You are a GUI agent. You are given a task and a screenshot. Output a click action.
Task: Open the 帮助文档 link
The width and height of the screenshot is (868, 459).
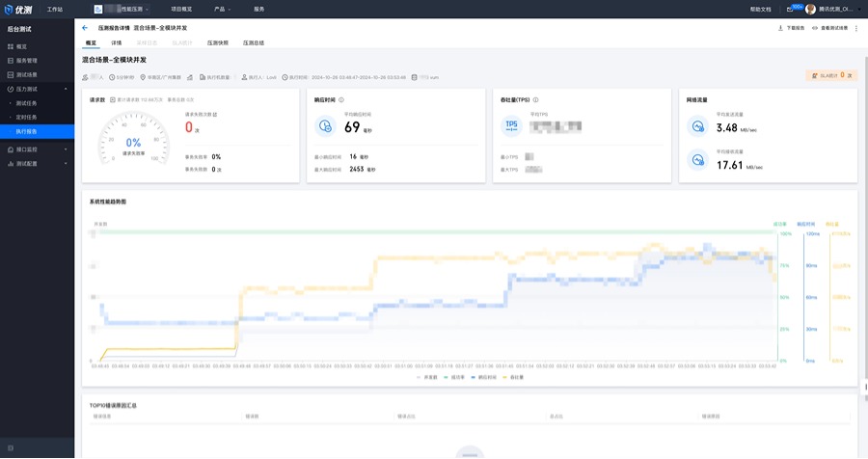761,10
